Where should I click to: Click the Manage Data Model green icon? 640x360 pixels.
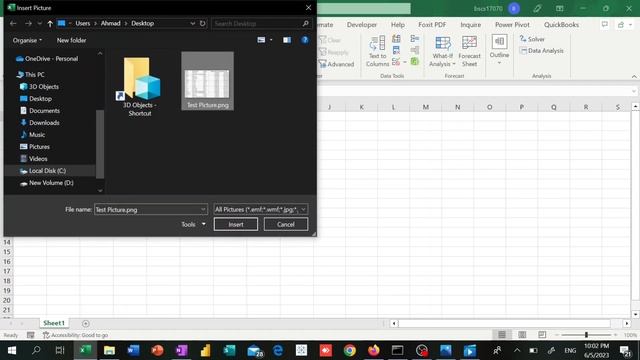[415, 62]
